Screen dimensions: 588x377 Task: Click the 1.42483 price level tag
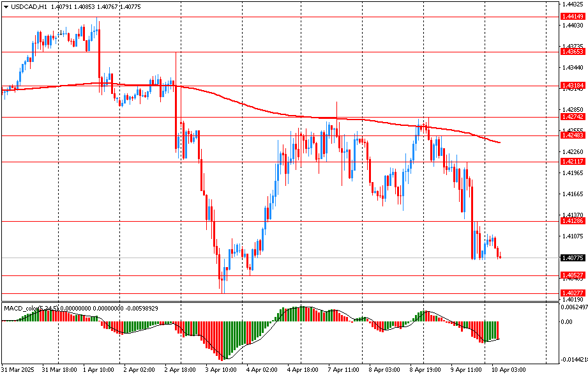click(572, 135)
